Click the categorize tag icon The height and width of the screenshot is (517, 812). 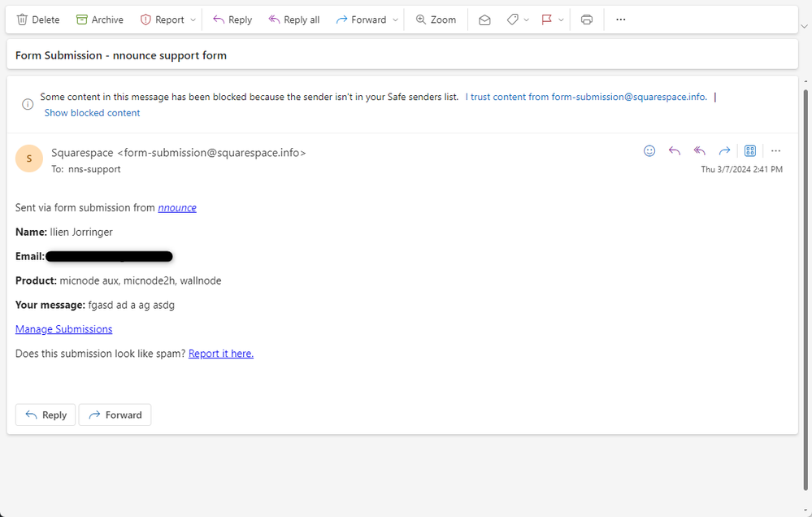513,20
